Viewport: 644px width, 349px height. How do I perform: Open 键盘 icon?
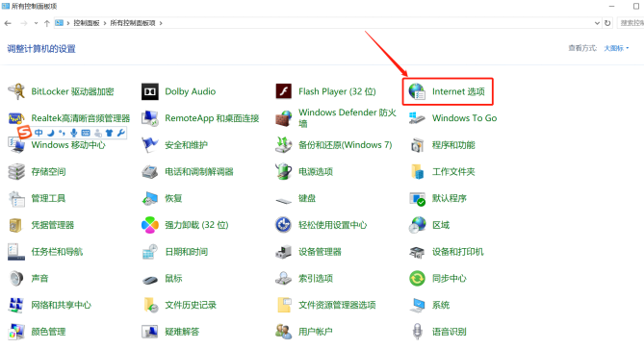(x=283, y=200)
